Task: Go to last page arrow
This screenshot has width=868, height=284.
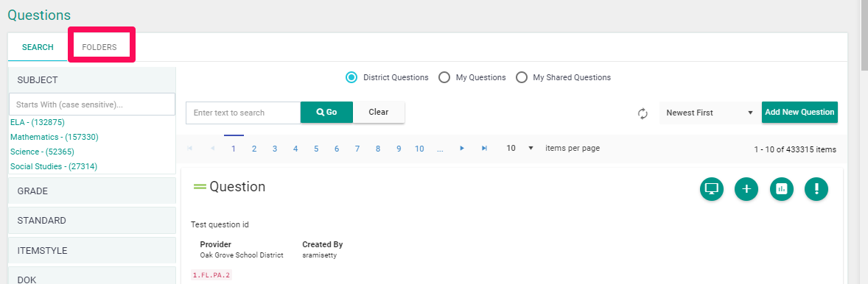Action: point(484,149)
